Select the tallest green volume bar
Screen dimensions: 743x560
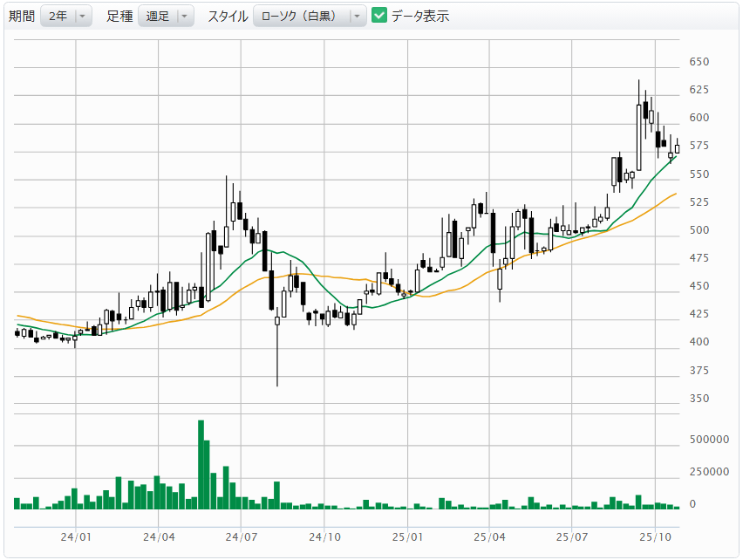201,464
